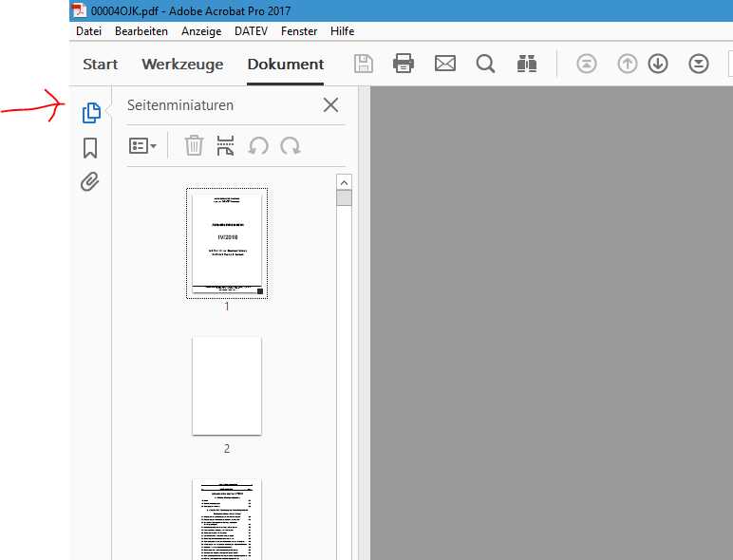Open the binoculars search icon
The image size is (733, 560).
(526, 64)
